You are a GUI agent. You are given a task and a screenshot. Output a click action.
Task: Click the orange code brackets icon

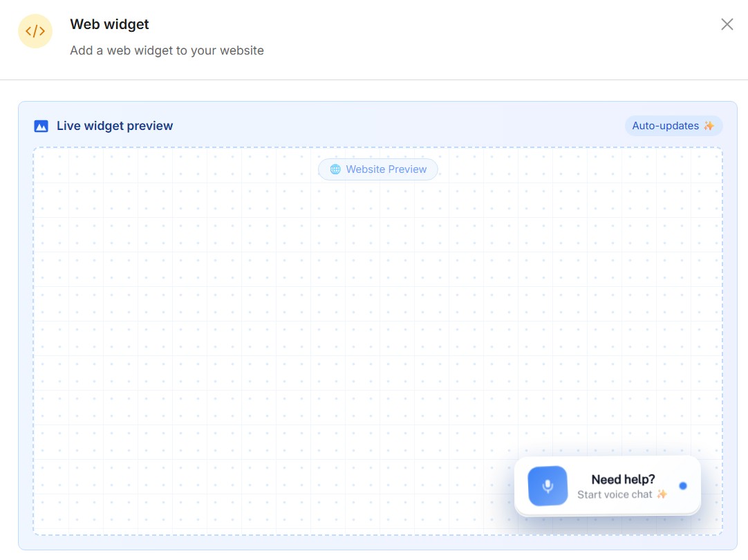35,31
